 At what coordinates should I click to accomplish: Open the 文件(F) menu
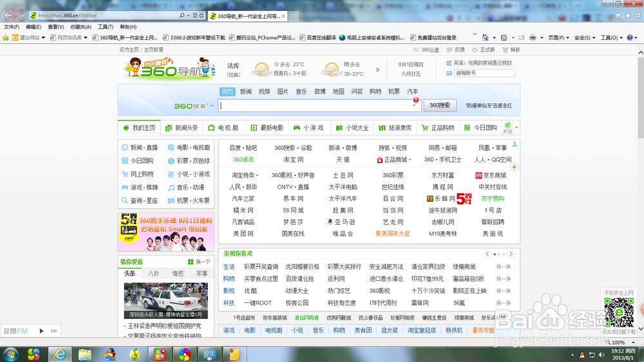click(12, 26)
